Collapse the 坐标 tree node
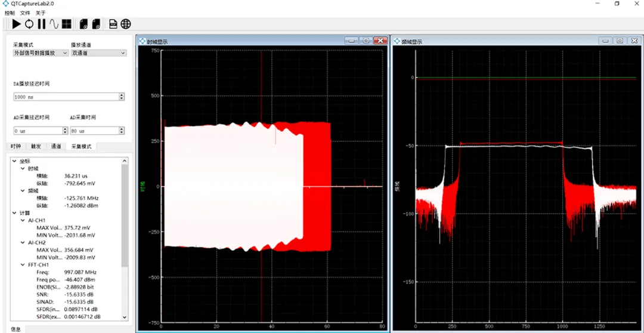Image resolution: width=644 pixels, height=333 pixels. click(x=15, y=161)
